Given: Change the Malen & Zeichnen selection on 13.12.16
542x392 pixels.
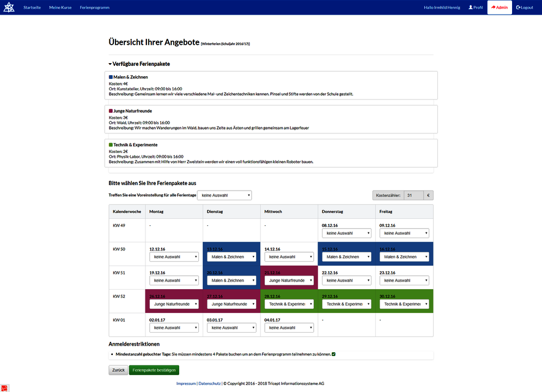Looking at the screenshot, I should [x=232, y=256].
